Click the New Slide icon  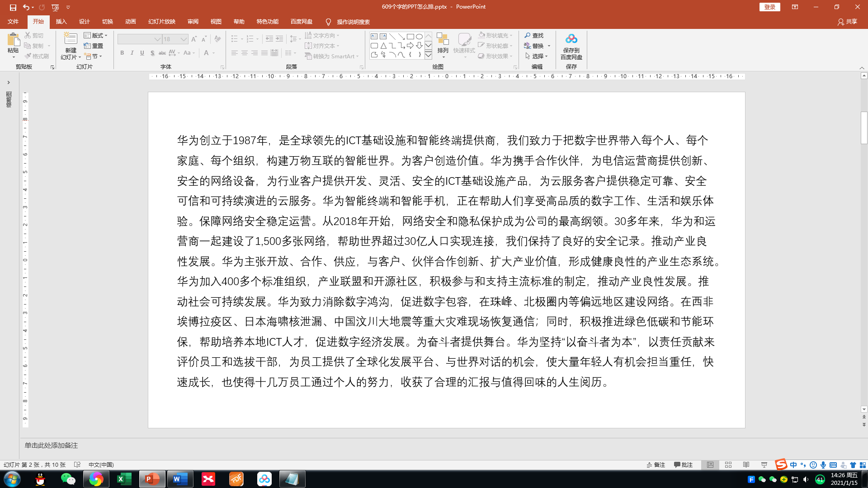click(71, 39)
